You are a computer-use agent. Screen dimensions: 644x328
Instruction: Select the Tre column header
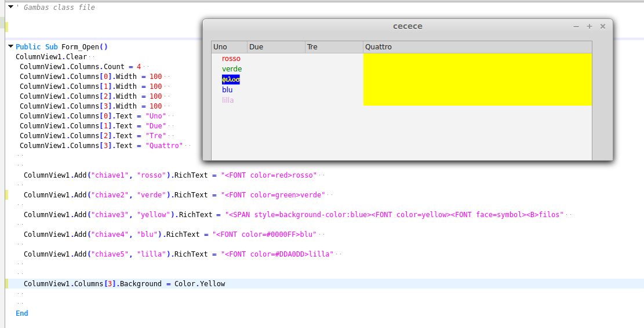334,47
